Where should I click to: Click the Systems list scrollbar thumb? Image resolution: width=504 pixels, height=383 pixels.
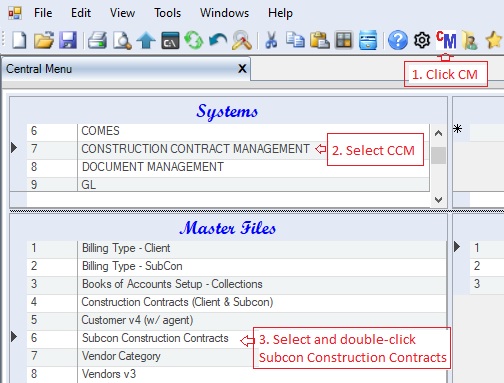[x=438, y=155]
